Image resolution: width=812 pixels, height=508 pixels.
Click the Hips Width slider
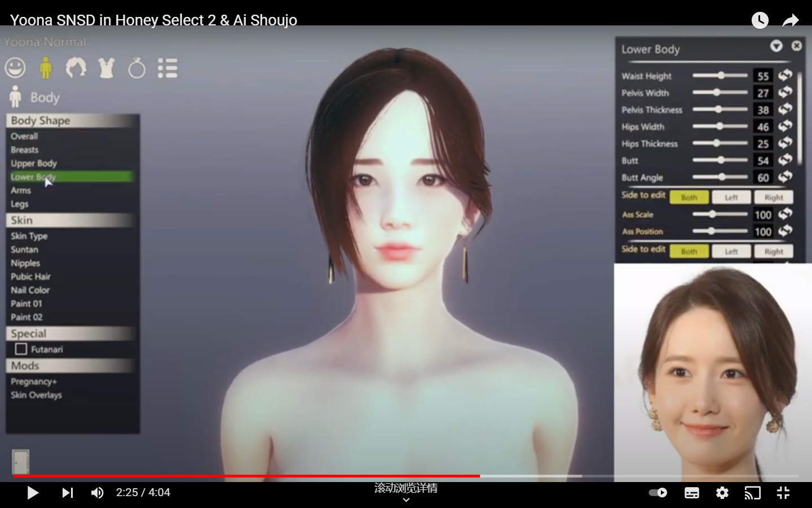click(720, 126)
